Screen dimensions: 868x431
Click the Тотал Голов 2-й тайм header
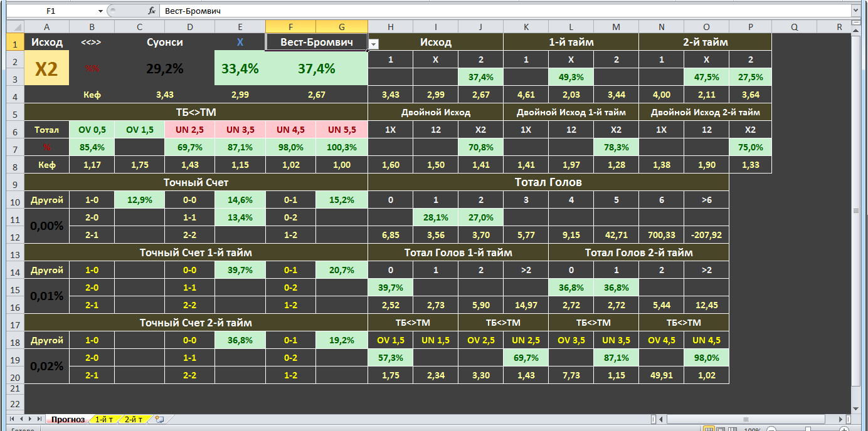point(639,252)
